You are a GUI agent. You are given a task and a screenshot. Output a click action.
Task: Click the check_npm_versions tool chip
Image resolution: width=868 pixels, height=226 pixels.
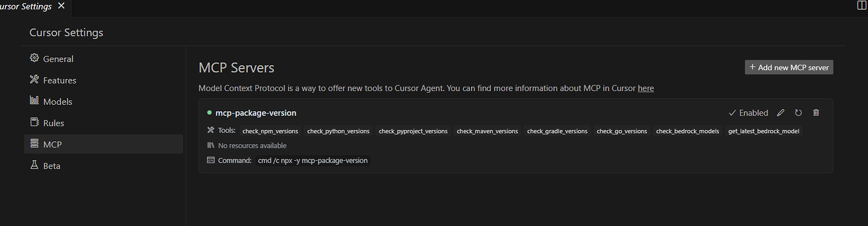(x=270, y=131)
